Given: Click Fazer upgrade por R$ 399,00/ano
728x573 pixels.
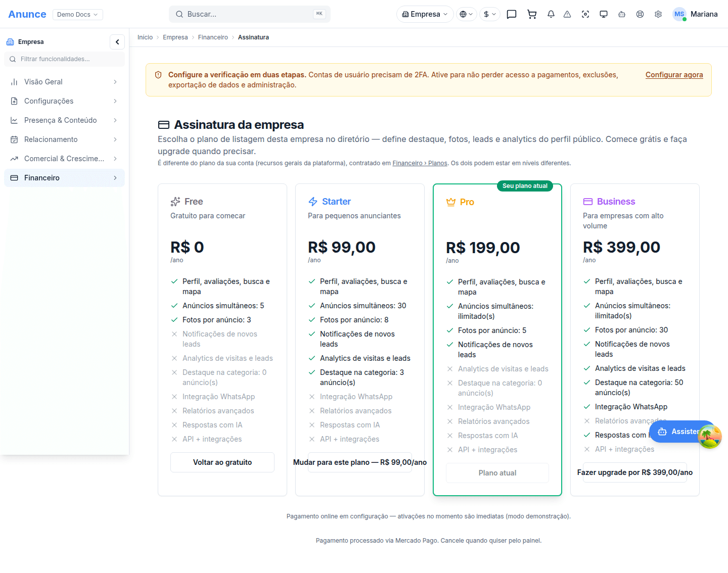Looking at the screenshot, I should tap(635, 472).
